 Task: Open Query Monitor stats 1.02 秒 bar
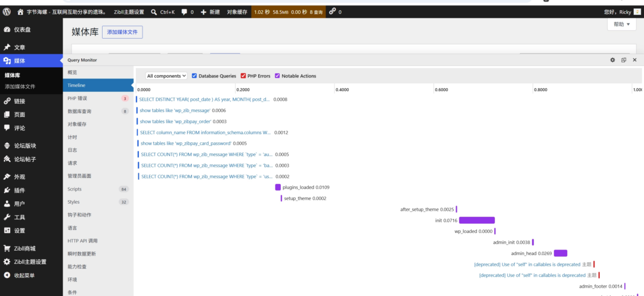289,12
